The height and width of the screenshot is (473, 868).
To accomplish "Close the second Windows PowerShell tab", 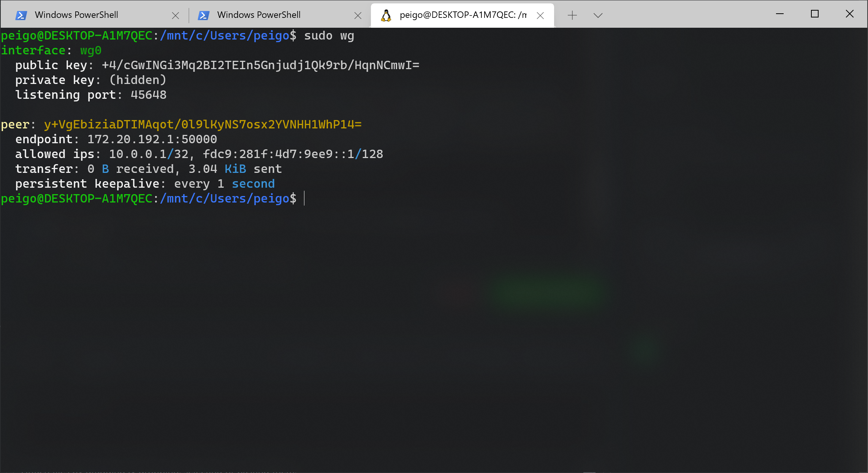I will tap(358, 16).
